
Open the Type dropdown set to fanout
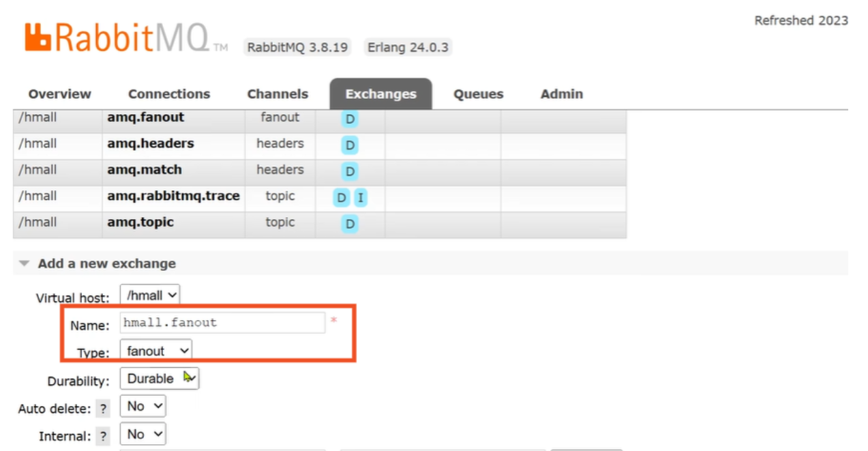tap(156, 351)
